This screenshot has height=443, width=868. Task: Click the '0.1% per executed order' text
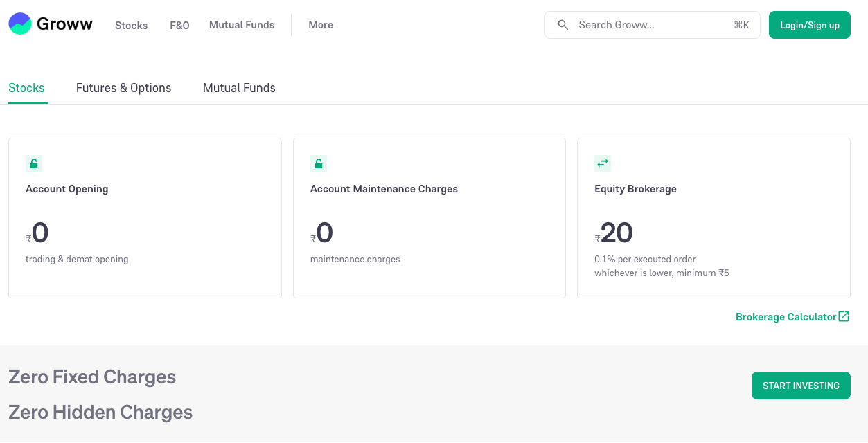645,260
